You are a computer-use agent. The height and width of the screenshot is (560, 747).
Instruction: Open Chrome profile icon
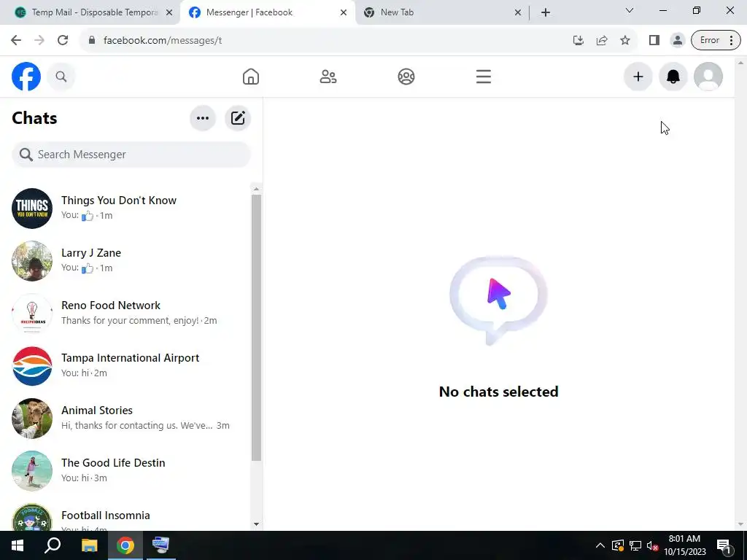click(x=677, y=41)
